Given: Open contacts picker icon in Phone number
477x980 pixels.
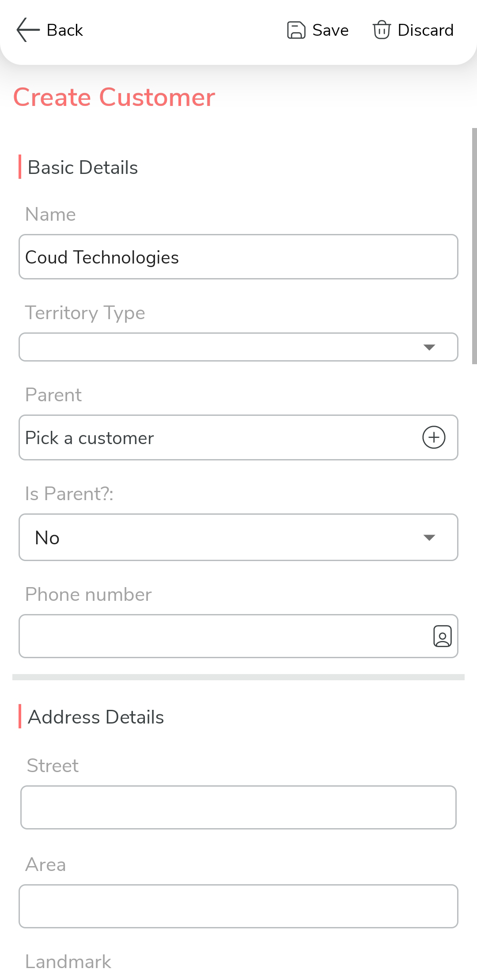Looking at the screenshot, I should coord(442,636).
